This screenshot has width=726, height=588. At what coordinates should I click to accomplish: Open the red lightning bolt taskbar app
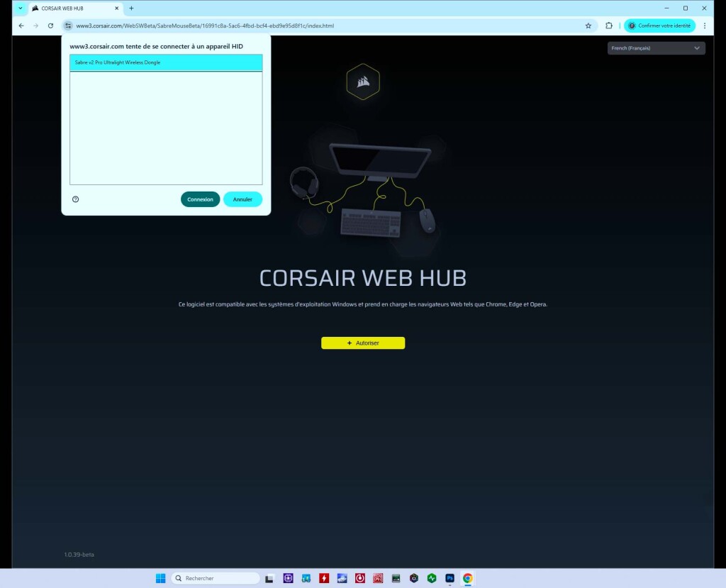[x=324, y=578]
